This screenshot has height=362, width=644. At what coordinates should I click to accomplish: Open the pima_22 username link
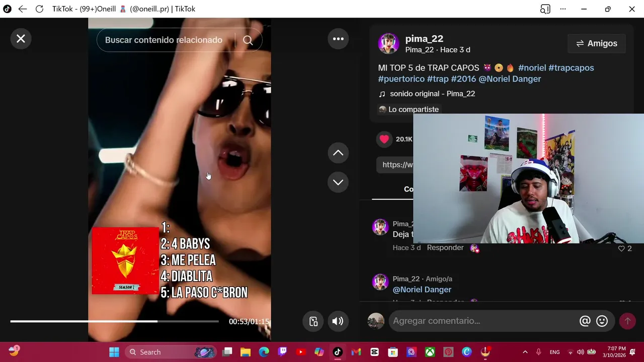(424, 39)
